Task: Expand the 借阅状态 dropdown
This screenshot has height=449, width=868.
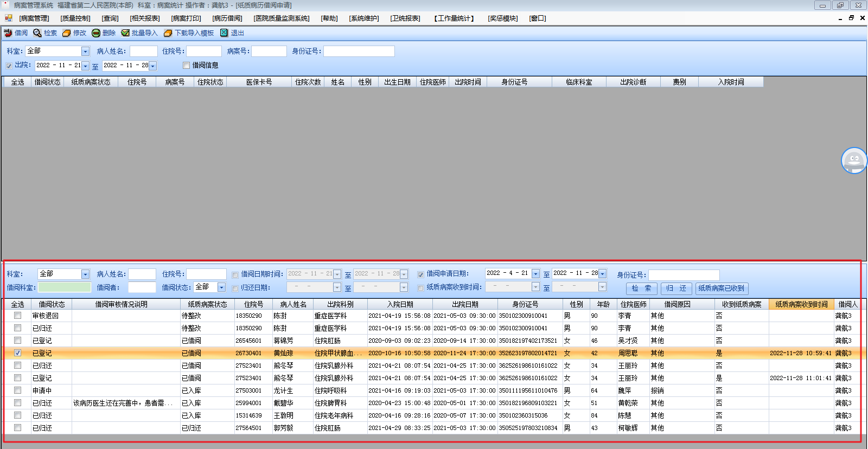Action: (x=221, y=287)
